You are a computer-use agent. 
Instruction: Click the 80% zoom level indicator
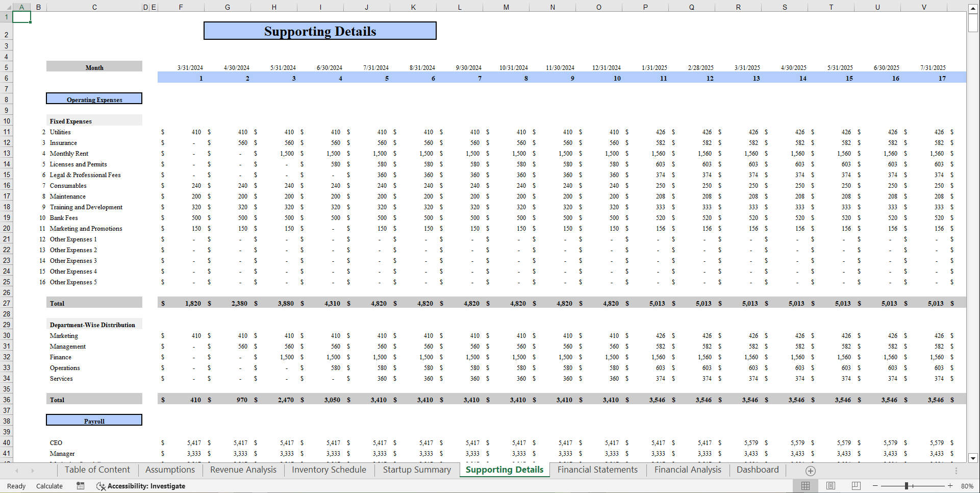967,486
